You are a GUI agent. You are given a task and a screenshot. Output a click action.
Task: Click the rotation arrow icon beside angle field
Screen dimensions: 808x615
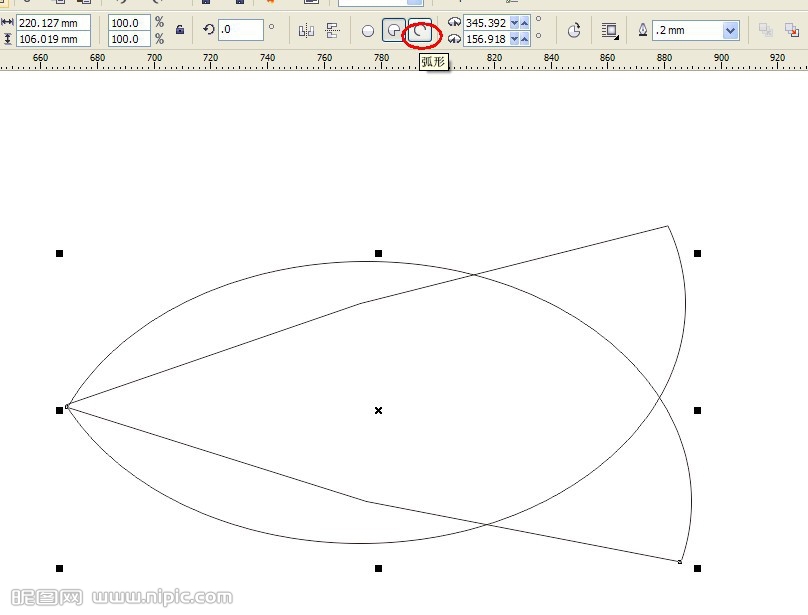click(x=208, y=29)
